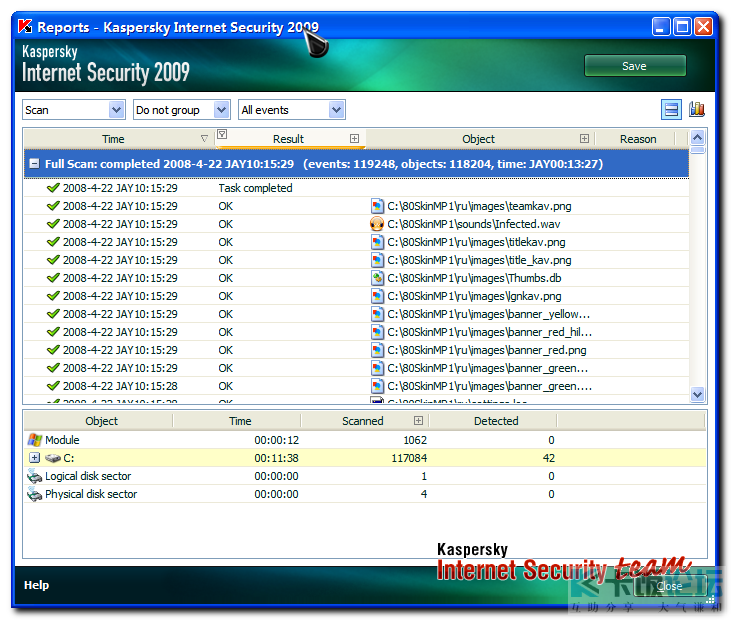Click the green checkmark on Thumbs.db row
Image resolution: width=731 pixels, height=620 pixels.
53,278
